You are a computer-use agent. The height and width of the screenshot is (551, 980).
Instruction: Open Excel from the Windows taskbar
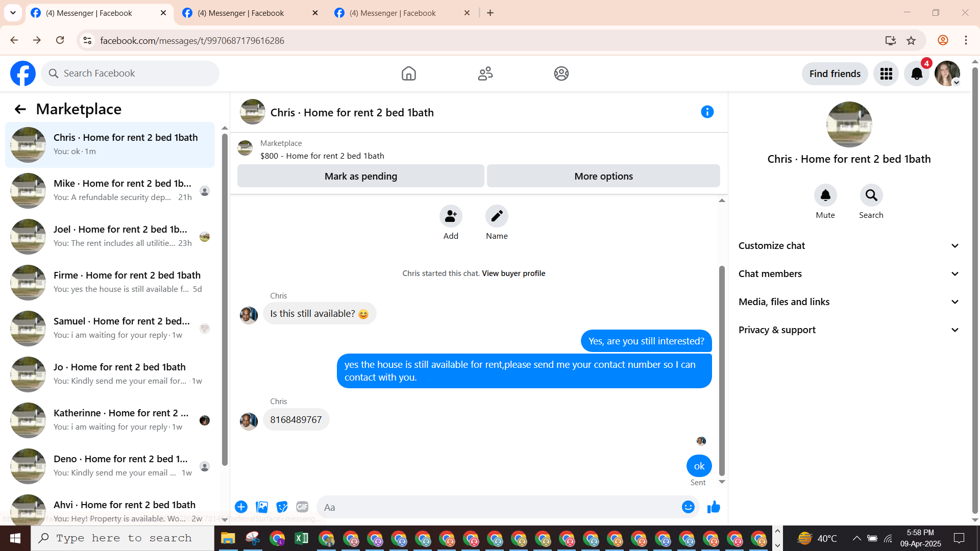coord(302,538)
